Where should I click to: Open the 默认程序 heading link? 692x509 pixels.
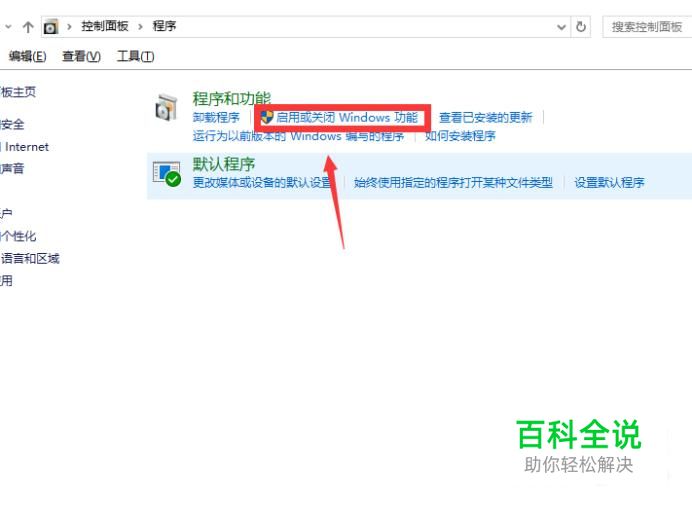click(224, 164)
